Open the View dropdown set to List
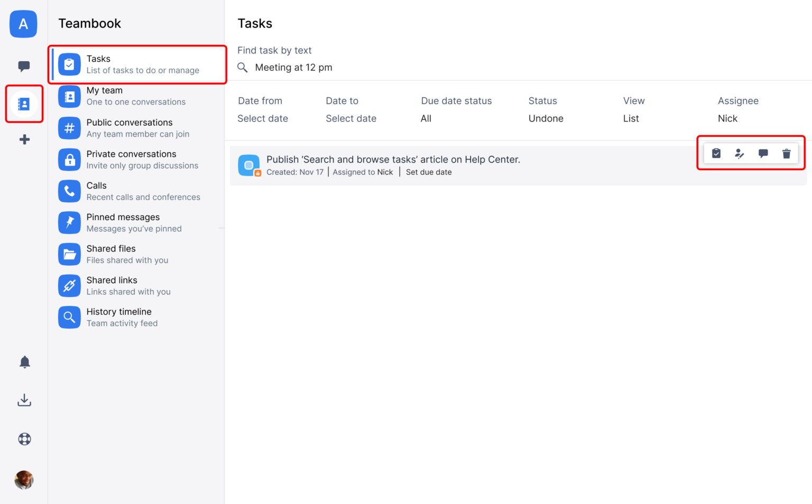The width and height of the screenshot is (812, 504). [631, 118]
